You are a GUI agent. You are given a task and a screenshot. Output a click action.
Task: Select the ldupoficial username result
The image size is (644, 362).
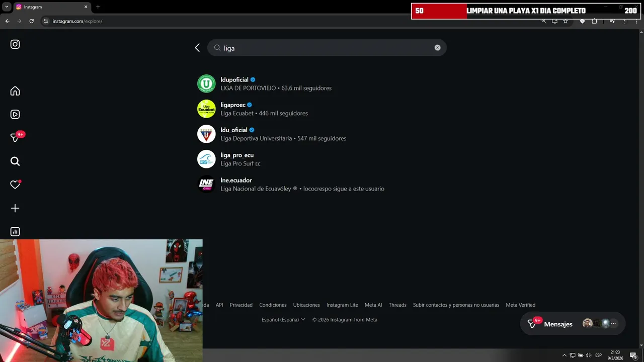tap(234, 79)
